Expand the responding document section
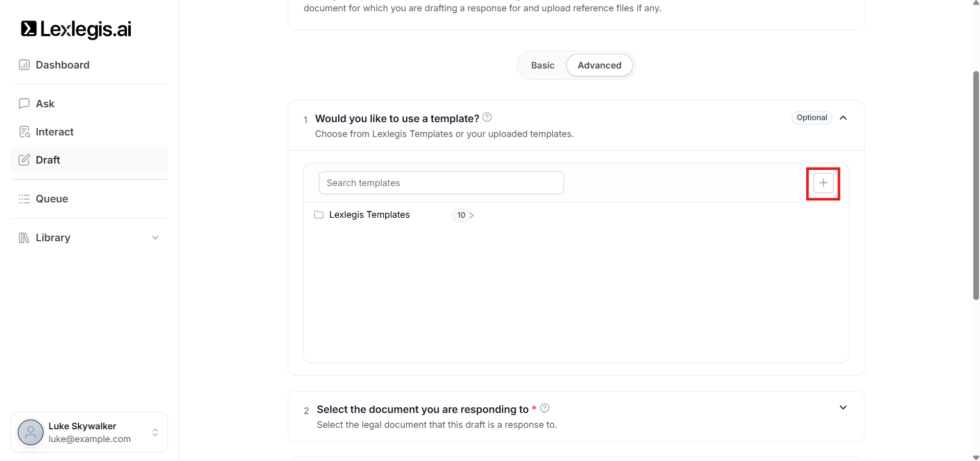980x461 pixels. point(843,407)
